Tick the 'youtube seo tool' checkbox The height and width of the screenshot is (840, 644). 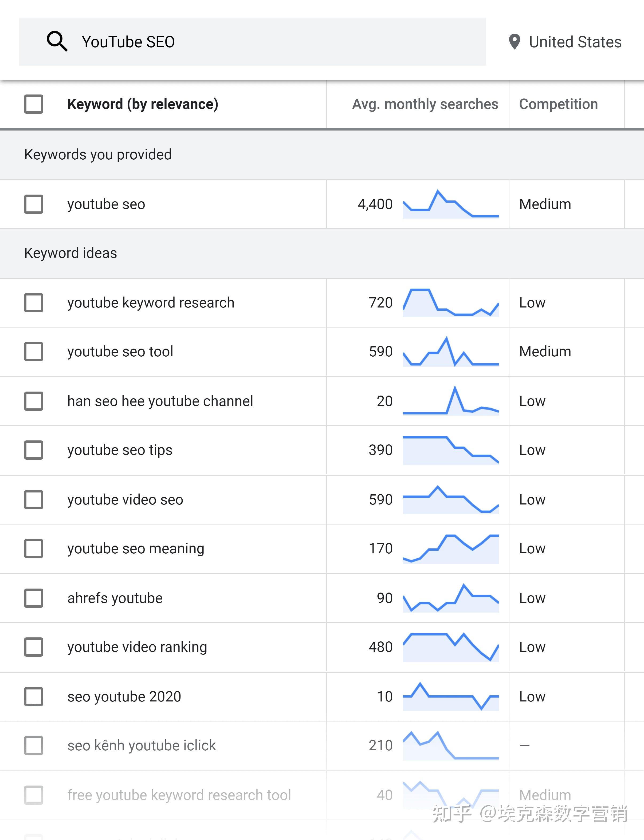click(34, 352)
